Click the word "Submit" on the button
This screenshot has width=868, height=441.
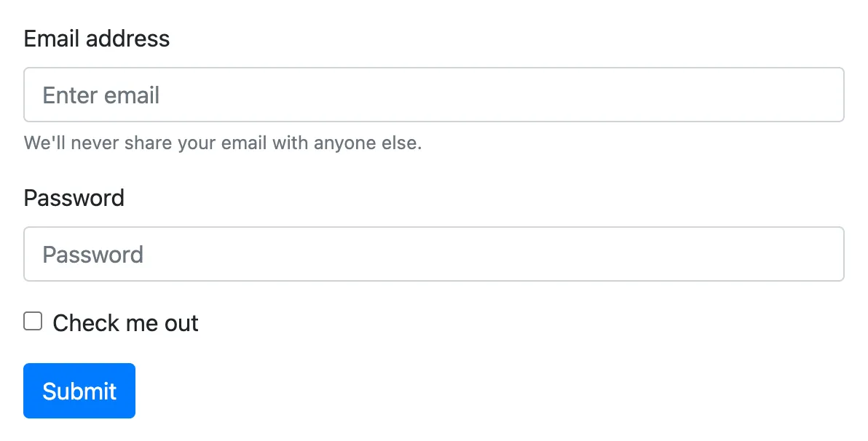pyautogui.click(x=79, y=391)
